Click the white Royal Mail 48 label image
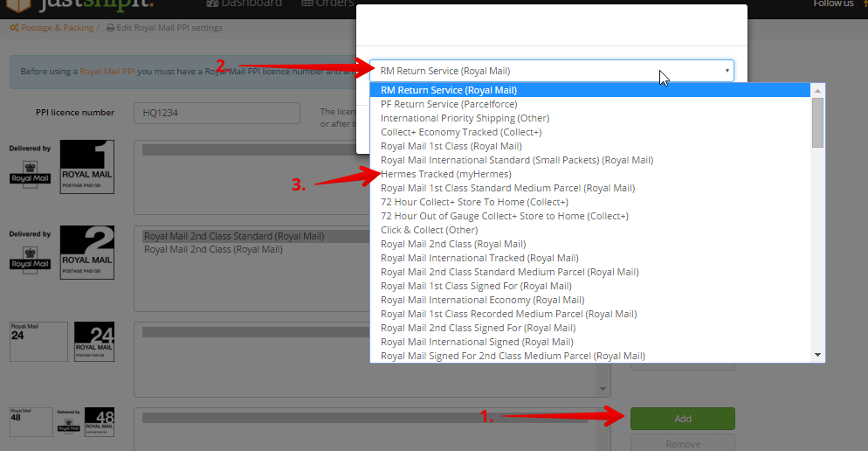868x451 pixels. coord(31,422)
